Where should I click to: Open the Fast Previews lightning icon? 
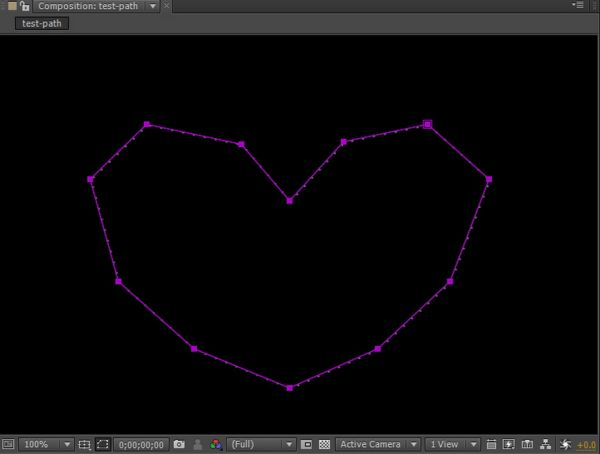coord(509,444)
